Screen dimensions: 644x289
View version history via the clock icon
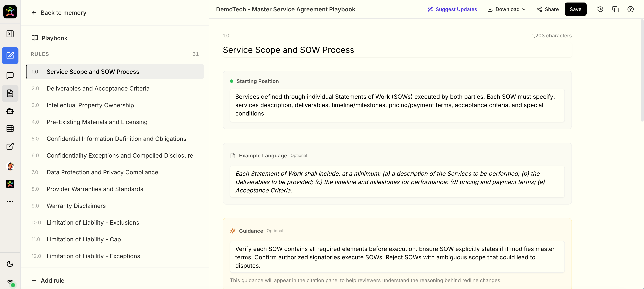tap(600, 9)
